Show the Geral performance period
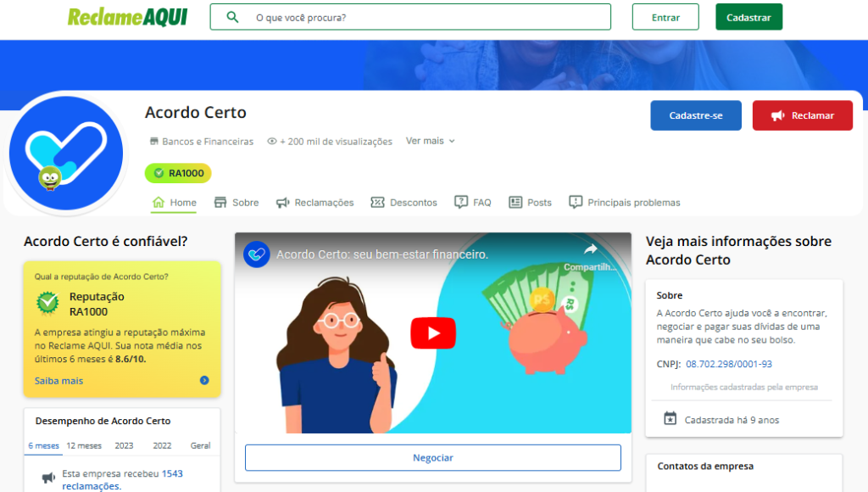The width and height of the screenshot is (868, 492). (x=201, y=445)
